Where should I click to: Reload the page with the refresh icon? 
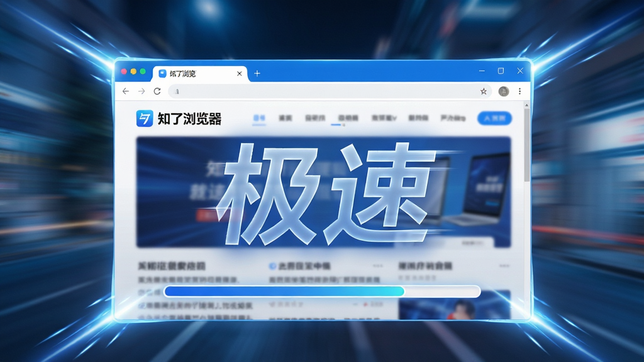pyautogui.click(x=157, y=91)
